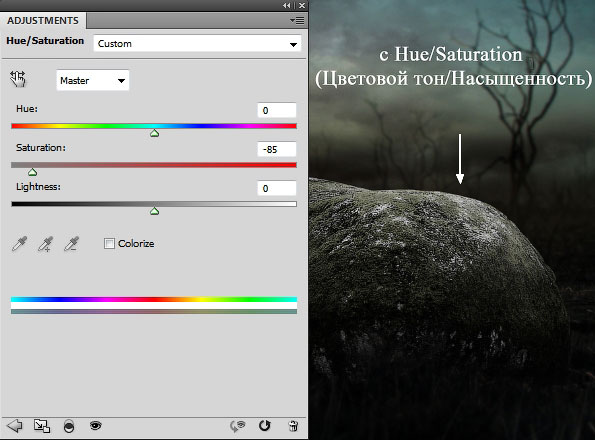Expand the Master channel dropdown
The width and height of the screenshot is (595, 440).
pyautogui.click(x=93, y=80)
